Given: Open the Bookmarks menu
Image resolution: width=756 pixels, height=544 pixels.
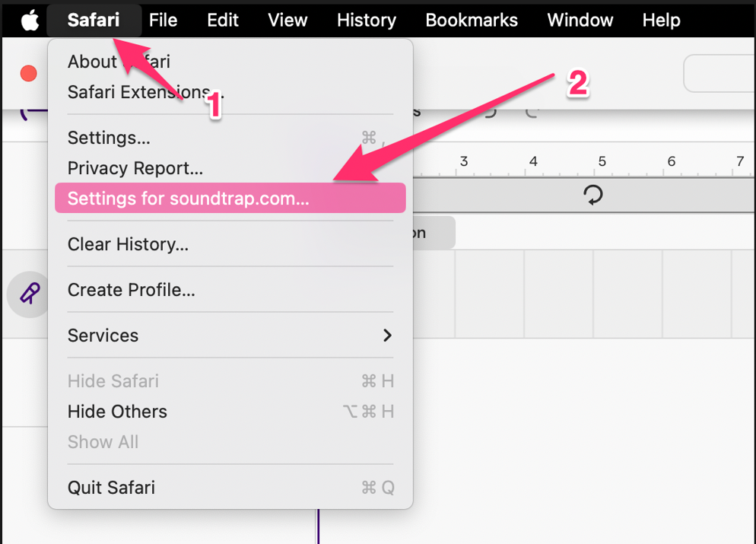Looking at the screenshot, I should click(472, 21).
